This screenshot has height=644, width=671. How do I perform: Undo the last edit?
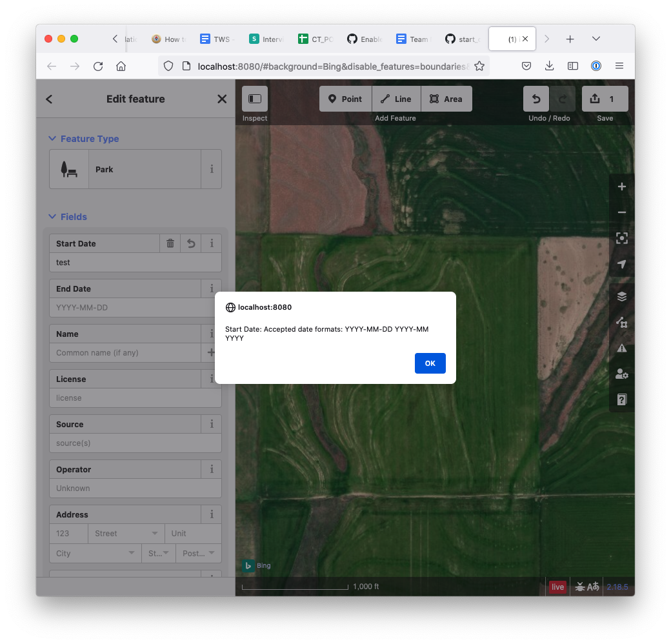click(536, 99)
